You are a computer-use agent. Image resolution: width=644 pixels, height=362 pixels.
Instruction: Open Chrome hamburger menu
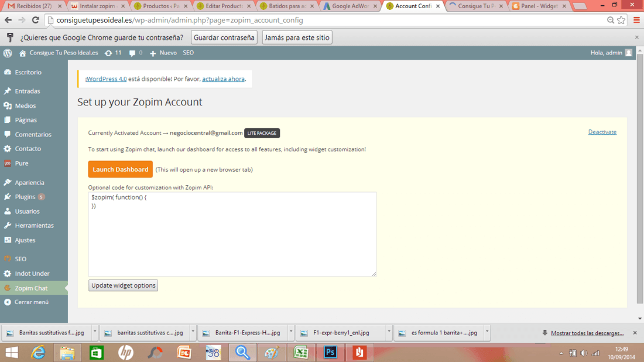[636, 20]
